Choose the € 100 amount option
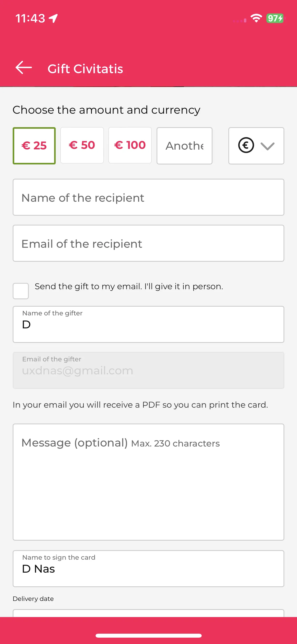This screenshot has width=297, height=644. pyautogui.click(x=130, y=145)
